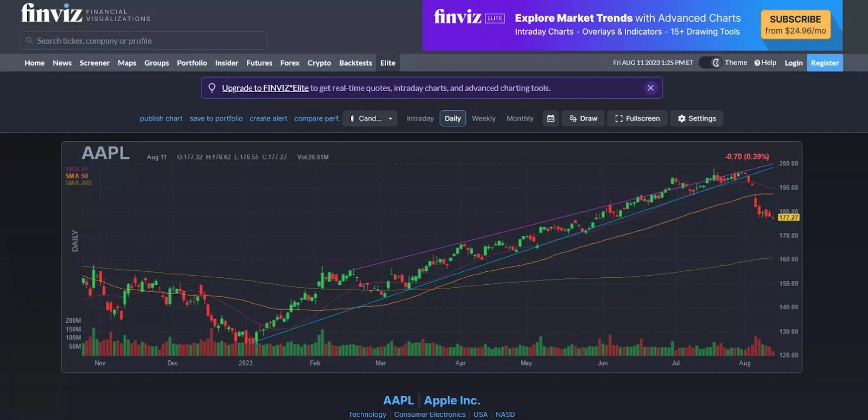Open the Candle chart type dropdown
This screenshot has height=420, width=868.
pyautogui.click(x=370, y=118)
